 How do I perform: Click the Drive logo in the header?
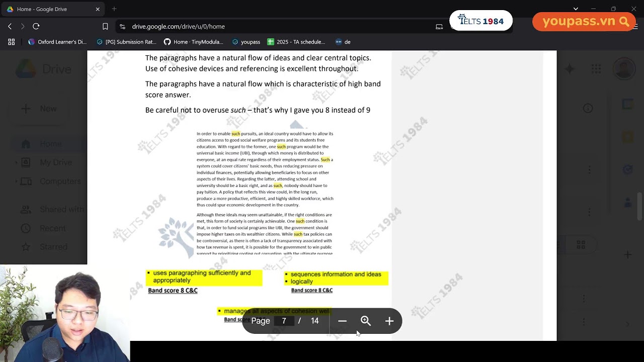pyautogui.click(x=43, y=69)
